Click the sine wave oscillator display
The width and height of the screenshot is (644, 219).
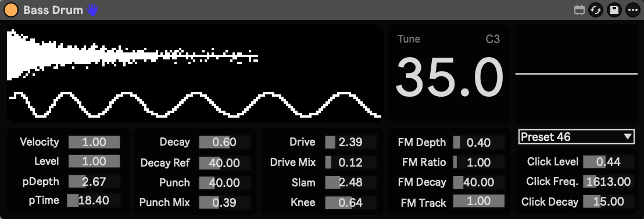[195, 105]
